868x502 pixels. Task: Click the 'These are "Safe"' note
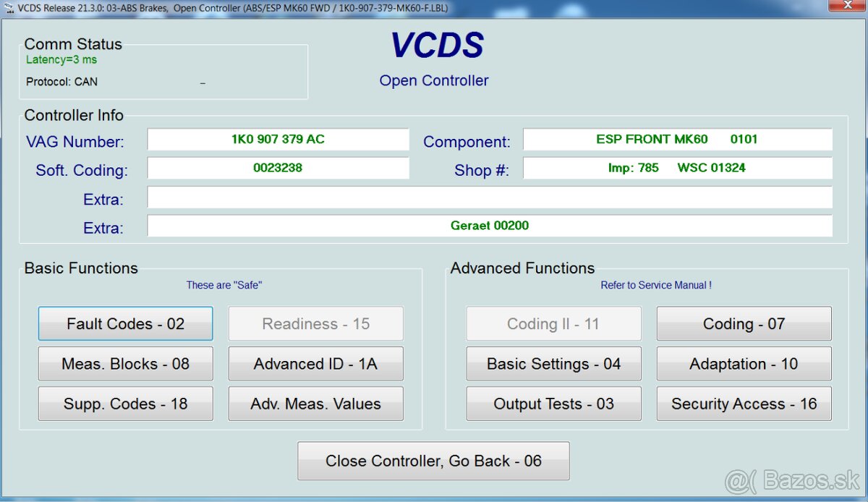224,285
